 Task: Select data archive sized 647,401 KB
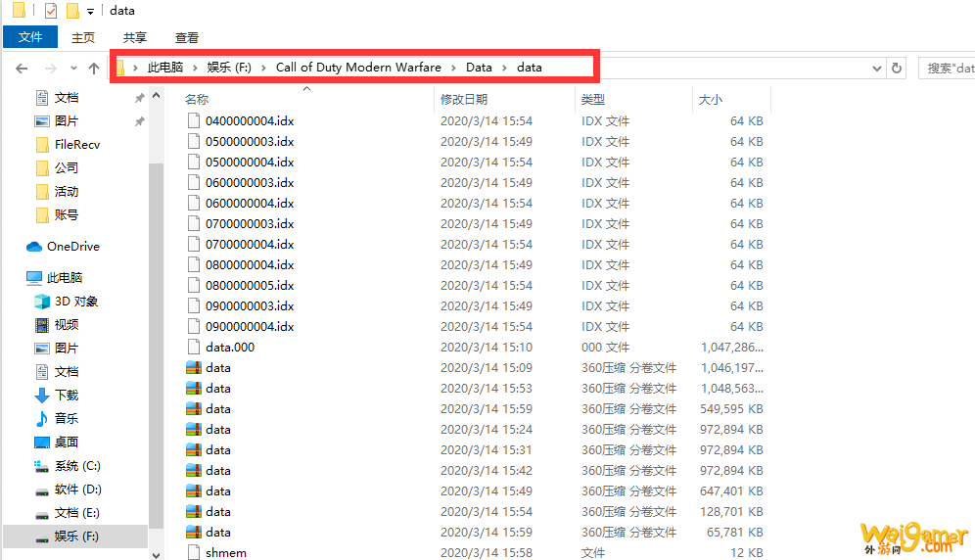pyautogui.click(x=217, y=490)
